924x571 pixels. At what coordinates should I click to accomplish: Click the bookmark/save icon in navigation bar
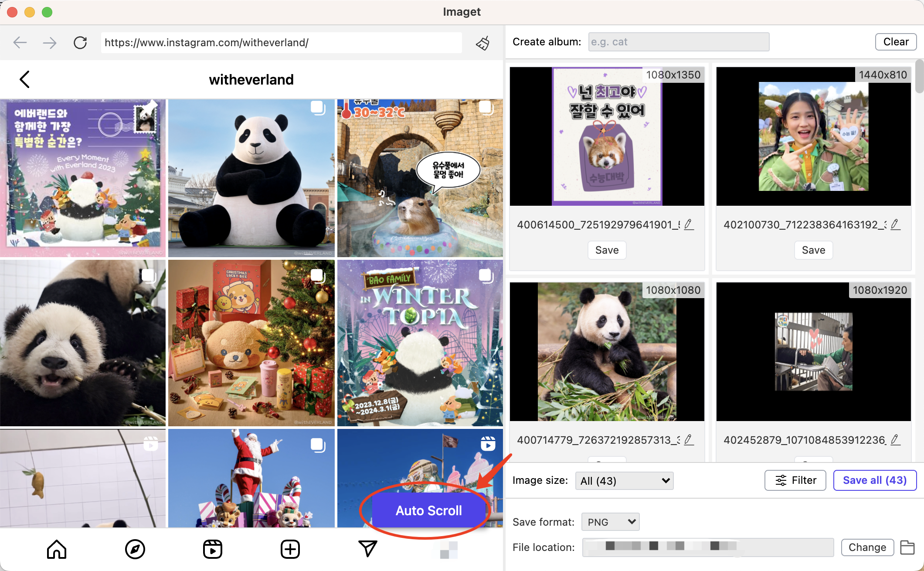point(482,42)
